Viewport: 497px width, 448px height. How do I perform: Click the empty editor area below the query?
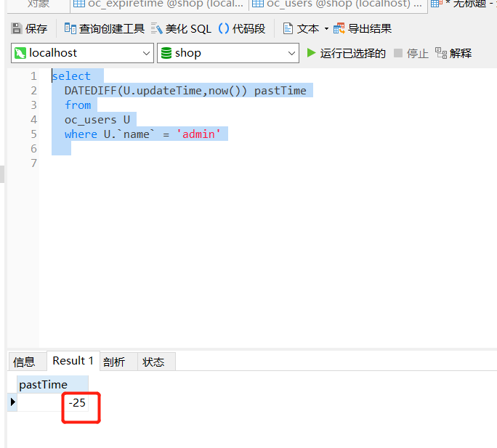pyautogui.click(x=268, y=253)
